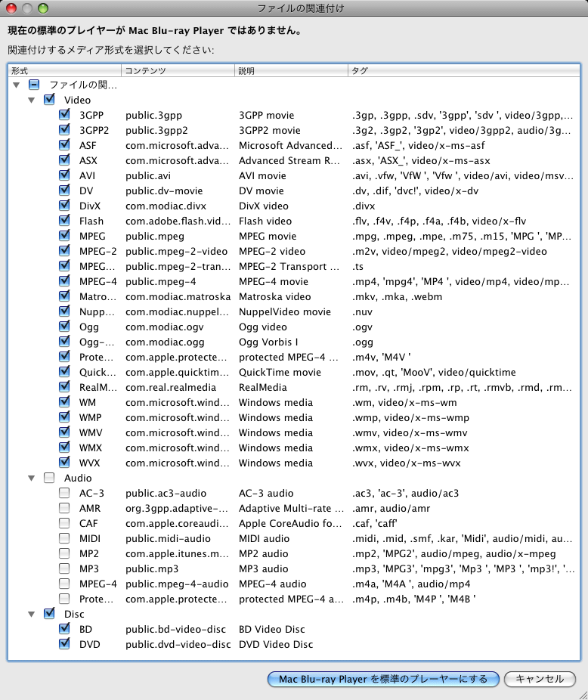Uncheck the MPEG movie checkbox
This screenshot has width=588, height=700.
pos(64,235)
